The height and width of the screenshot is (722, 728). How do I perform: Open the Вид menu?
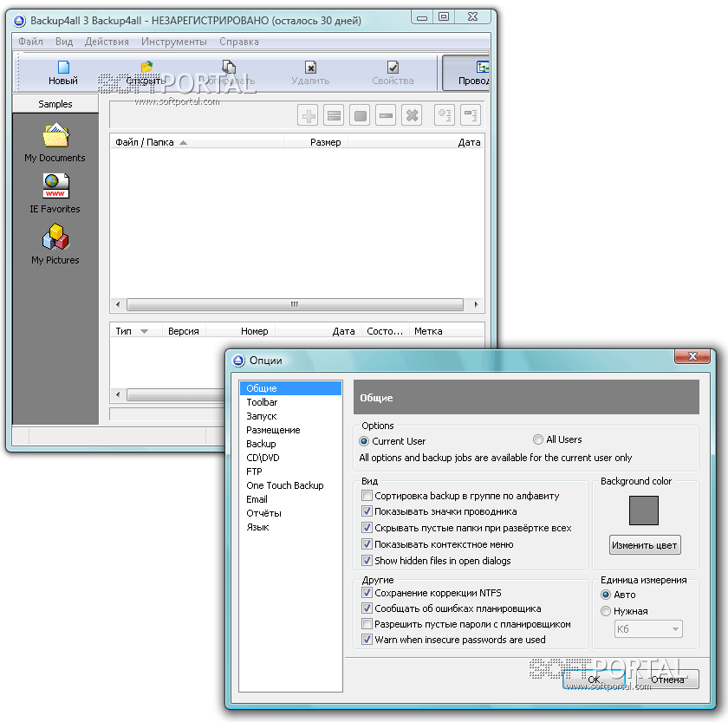[x=64, y=42]
